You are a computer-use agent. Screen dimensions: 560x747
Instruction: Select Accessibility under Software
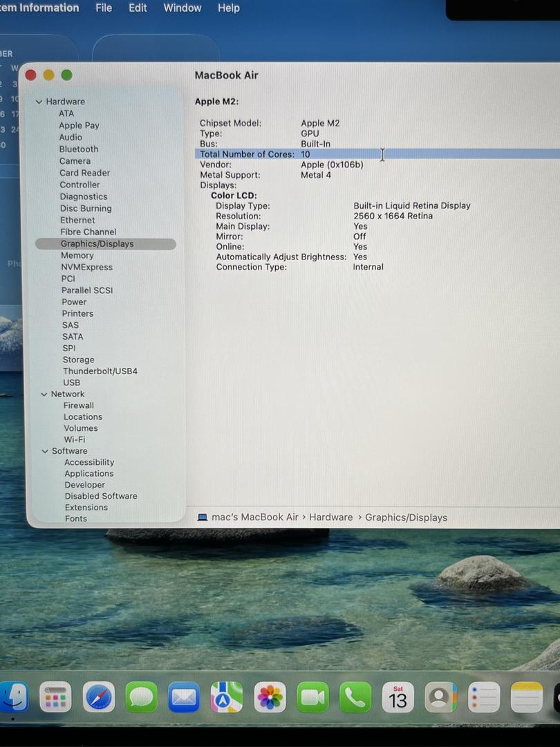pos(89,462)
